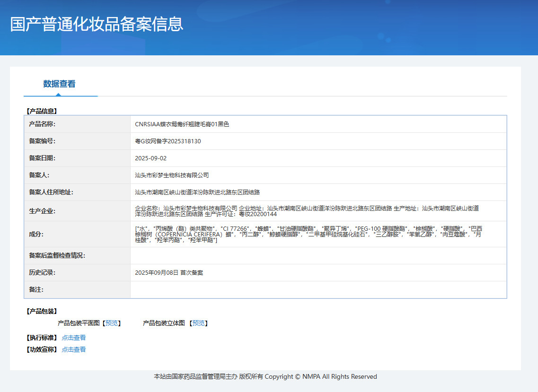The width and height of the screenshot is (538, 392).
Task: Click the 备案编号 row label
Action: [42, 141]
